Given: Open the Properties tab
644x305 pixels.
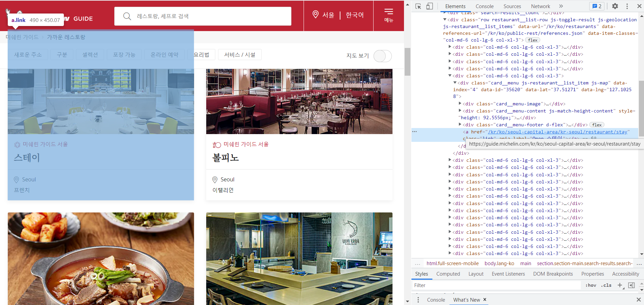Looking at the screenshot, I should (x=592, y=274).
